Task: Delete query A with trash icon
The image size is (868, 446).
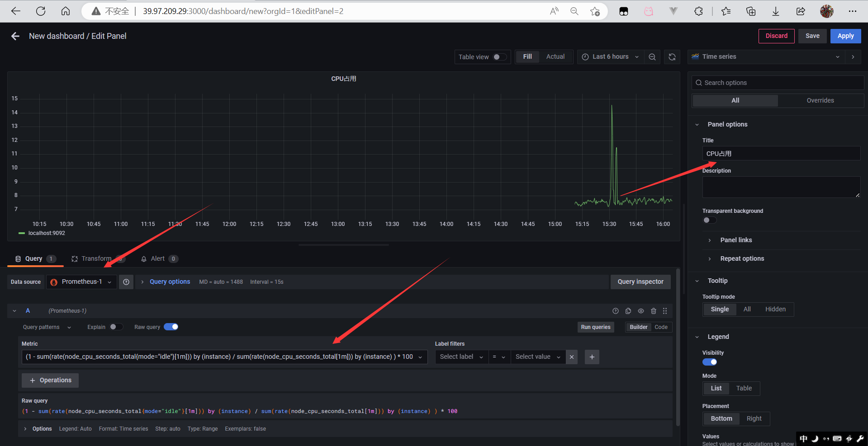Action: tap(654, 311)
